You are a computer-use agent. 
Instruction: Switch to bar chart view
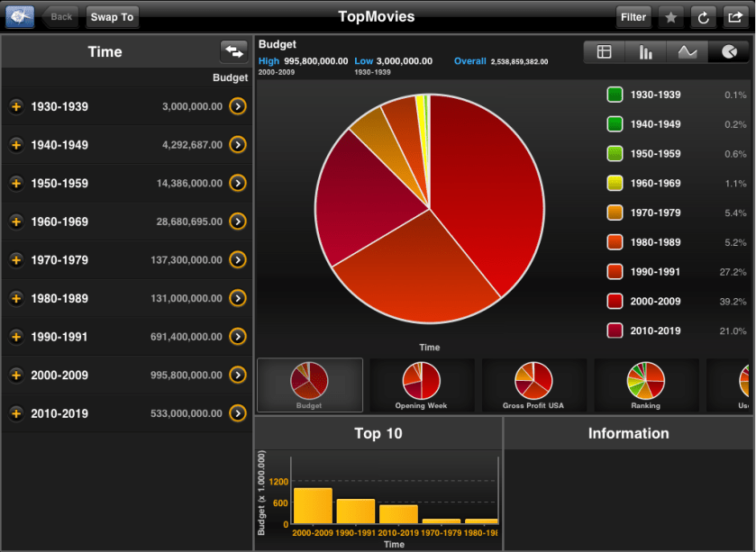(x=645, y=52)
